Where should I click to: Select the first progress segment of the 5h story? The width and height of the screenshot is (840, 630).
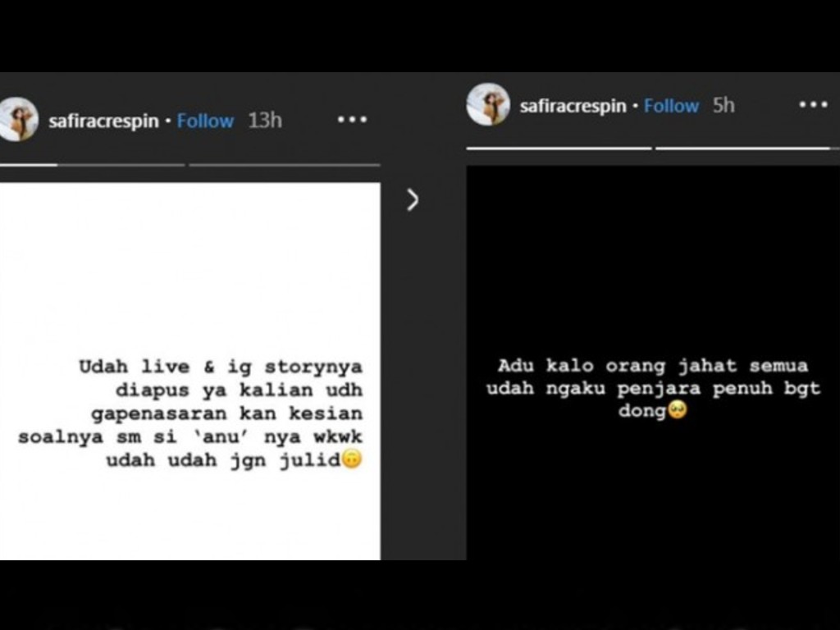559,148
